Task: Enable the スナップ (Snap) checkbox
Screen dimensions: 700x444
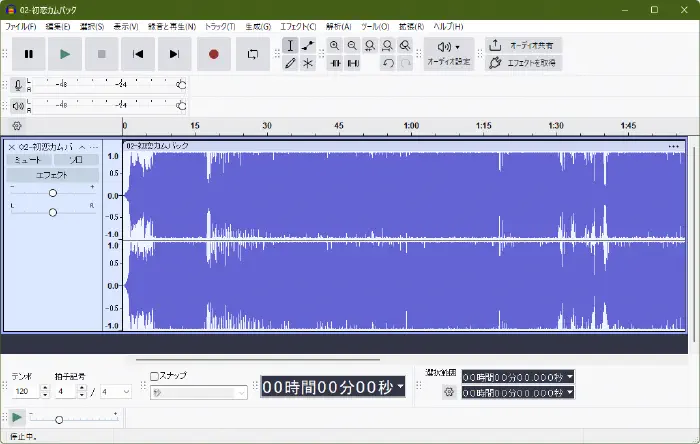Action: pyautogui.click(x=154, y=376)
